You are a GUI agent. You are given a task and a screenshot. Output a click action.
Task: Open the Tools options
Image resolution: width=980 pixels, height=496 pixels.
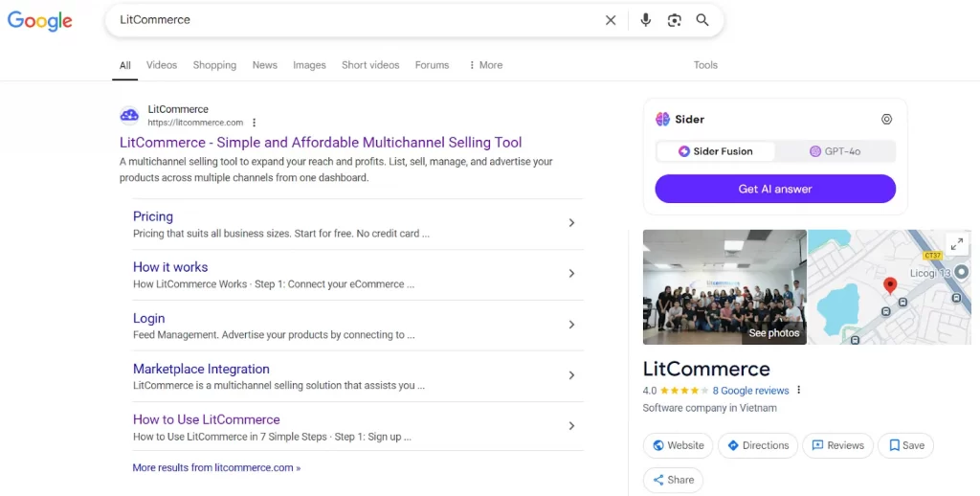pos(705,65)
